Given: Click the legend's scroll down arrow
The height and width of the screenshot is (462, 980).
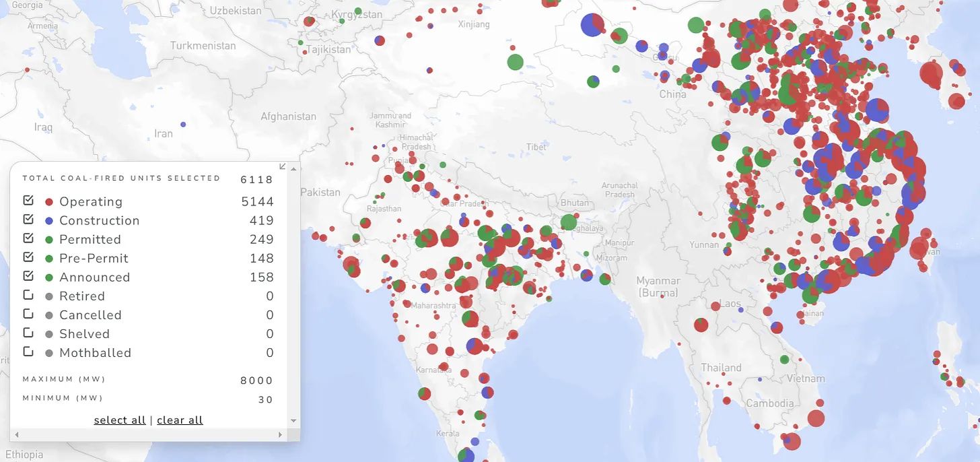Looking at the screenshot, I should coord(293,421).
